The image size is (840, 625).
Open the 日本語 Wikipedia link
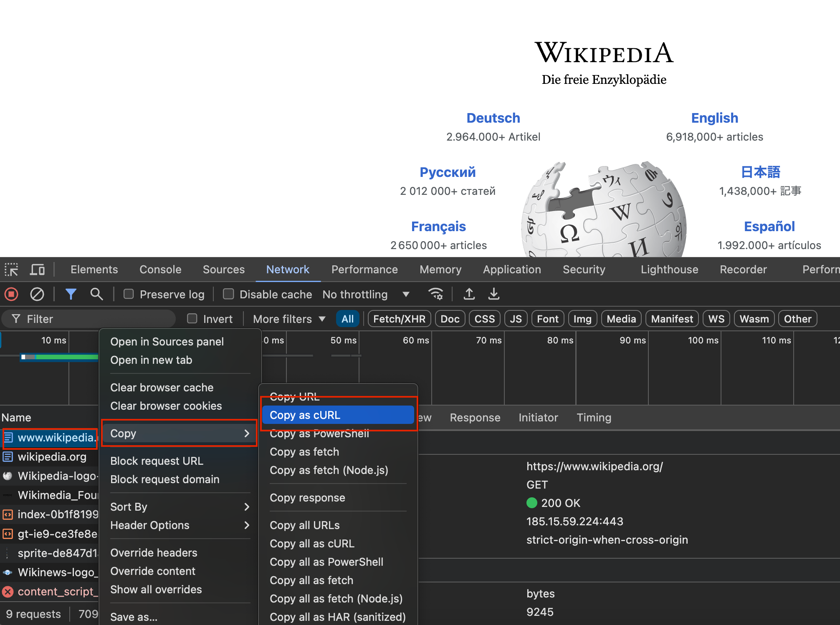[x=761, y=172]
